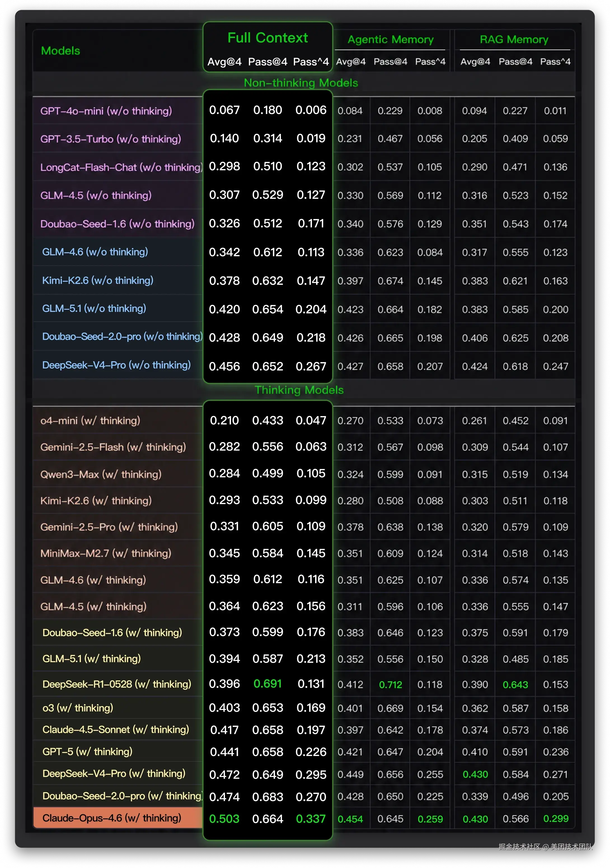This screenshot has height=868, width=610.
Task: Select the GPT-5 (w/ thinking) row label
Action: click(x=87, y=751)
